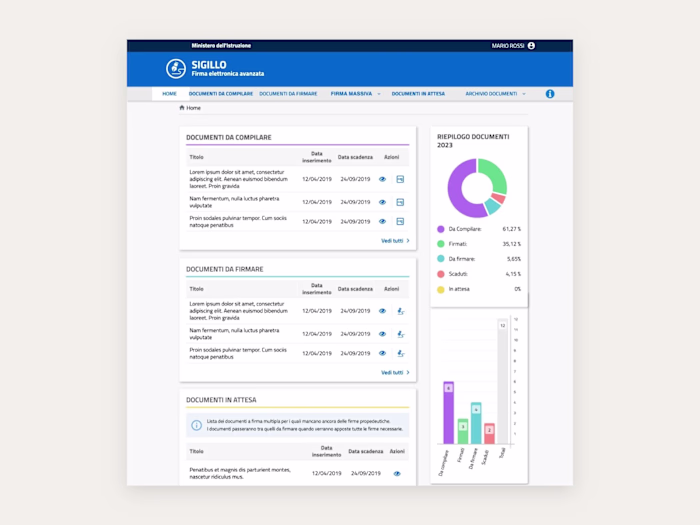Sign the first Lorem ipsum document to firmare

[400, 311]
